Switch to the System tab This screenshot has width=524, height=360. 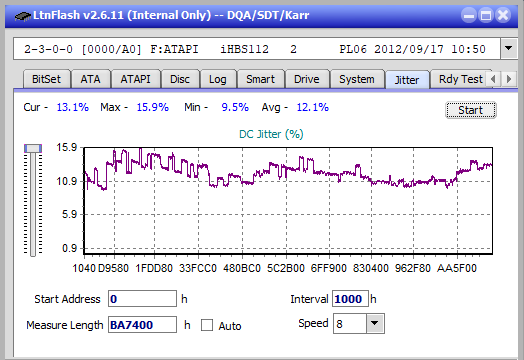(x=357, y=79)
